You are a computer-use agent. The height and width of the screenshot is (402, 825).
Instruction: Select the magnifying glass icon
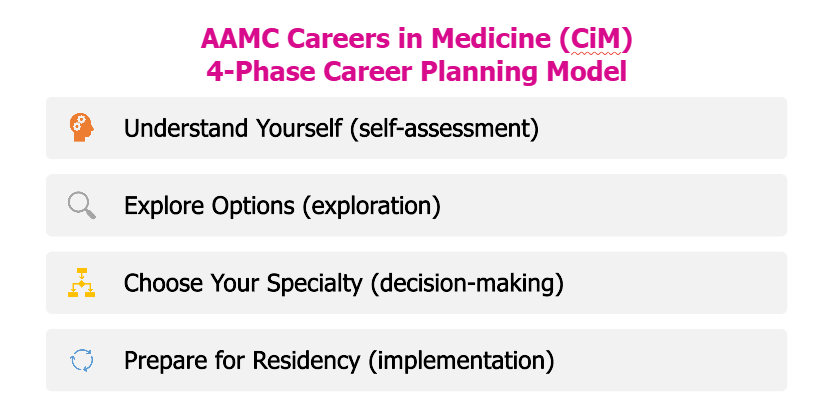point(82,206)
